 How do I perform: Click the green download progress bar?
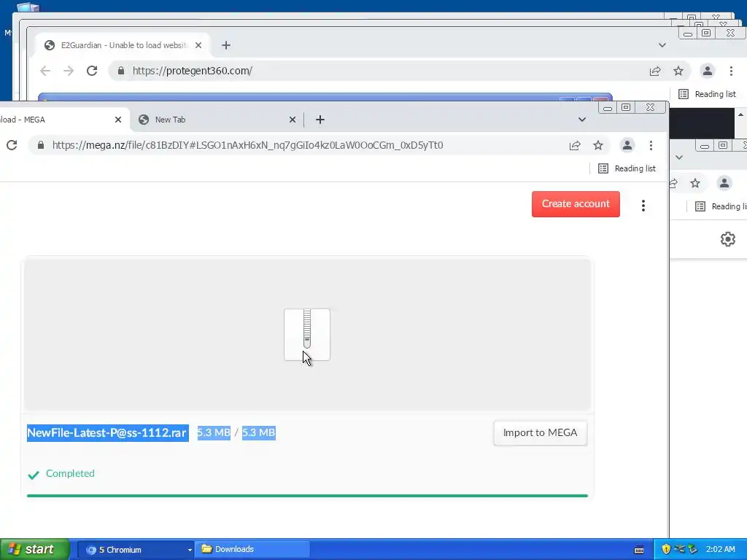(x=307, y=496)
